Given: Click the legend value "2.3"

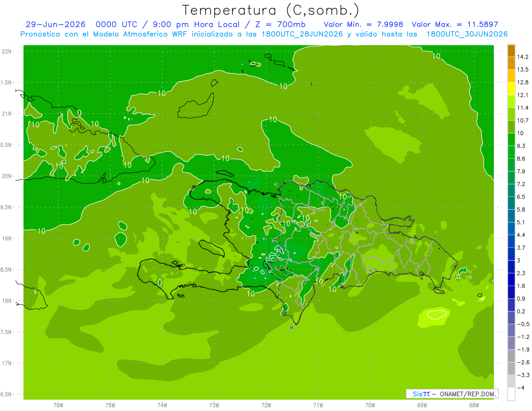Looking at the screenshot, I should point(521,273).
